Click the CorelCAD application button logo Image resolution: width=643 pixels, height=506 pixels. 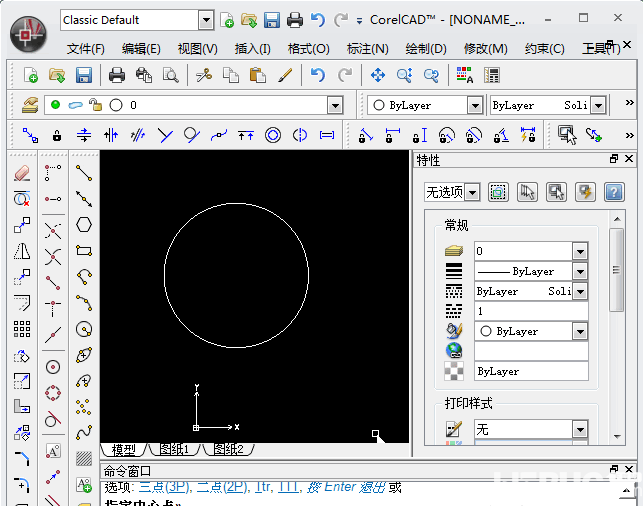[28, 35]
